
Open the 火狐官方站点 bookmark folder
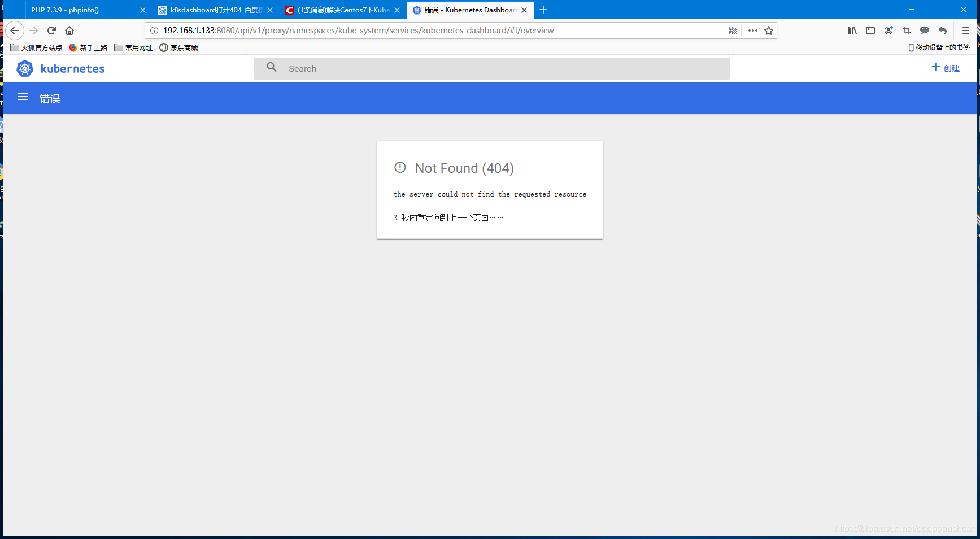[x=36, y=47]
